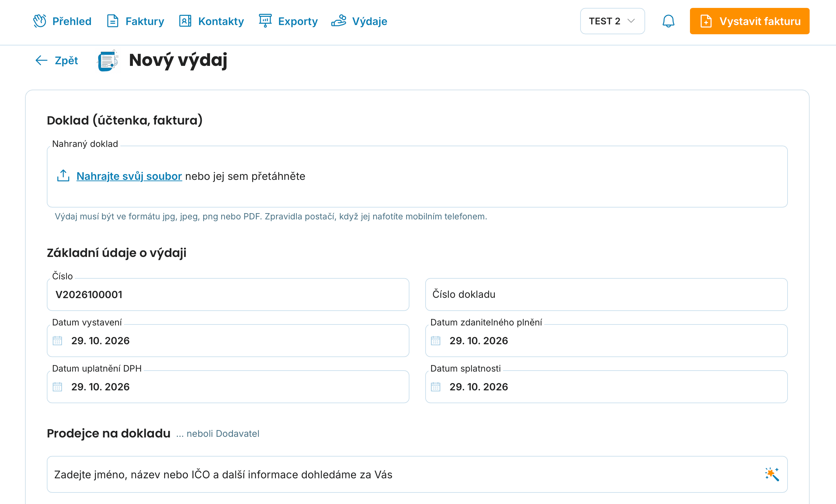The height and width of the screenshot is (504, 836).
Task: Click the Nový výdaj page heading
Action: coord(178,60)
